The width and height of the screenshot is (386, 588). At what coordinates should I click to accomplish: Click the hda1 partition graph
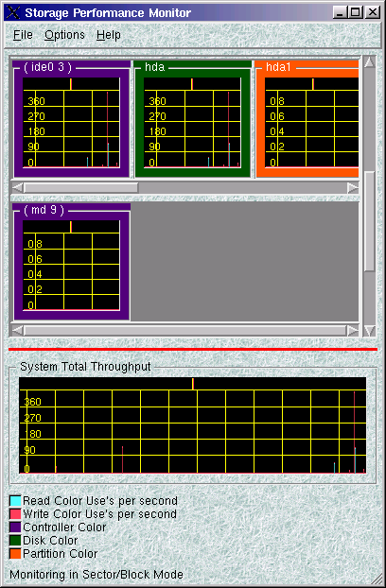[311, 122]
